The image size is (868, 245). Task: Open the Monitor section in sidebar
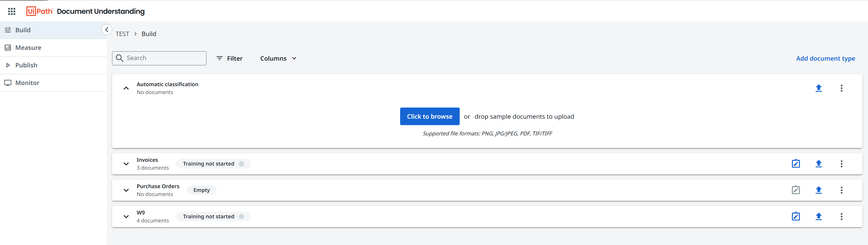tap(53, 82)
